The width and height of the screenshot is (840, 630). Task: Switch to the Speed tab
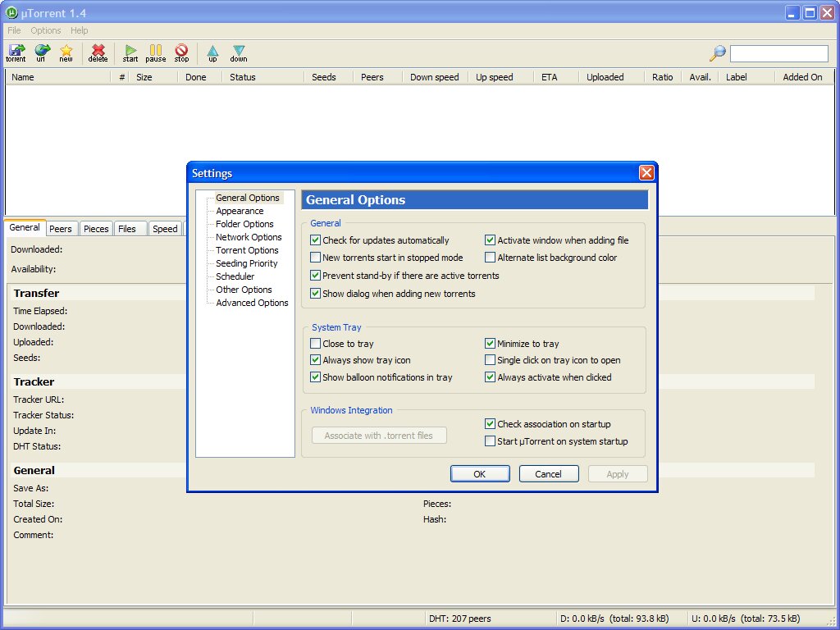click(x=165, y=229)
